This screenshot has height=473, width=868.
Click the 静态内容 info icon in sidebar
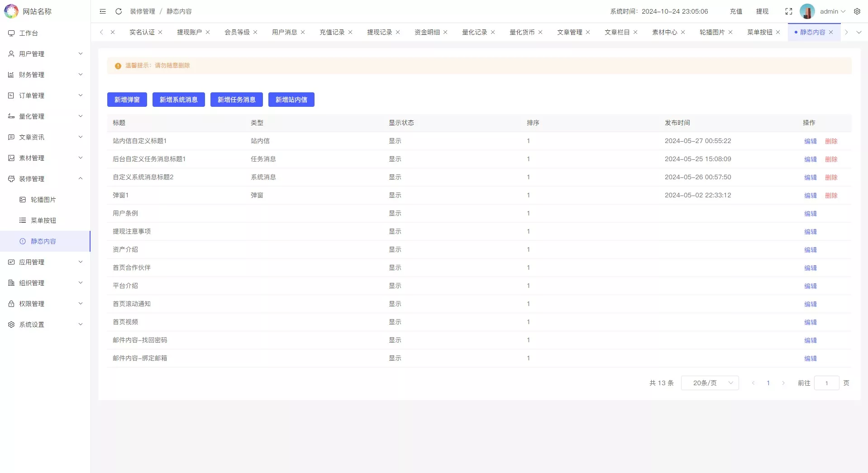tap(22, 241)
